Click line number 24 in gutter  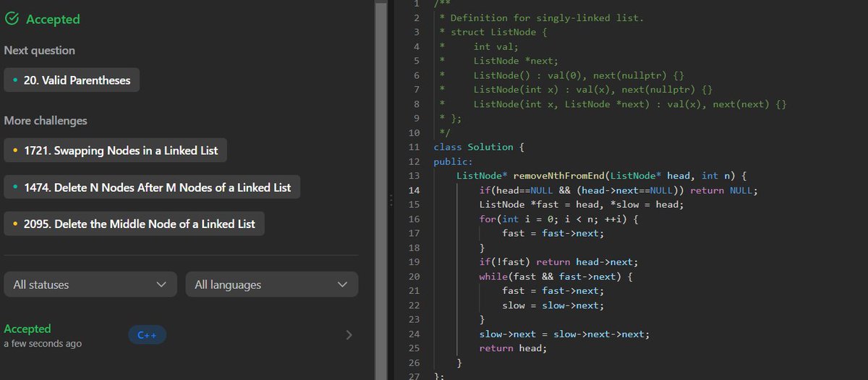[414, 334]
